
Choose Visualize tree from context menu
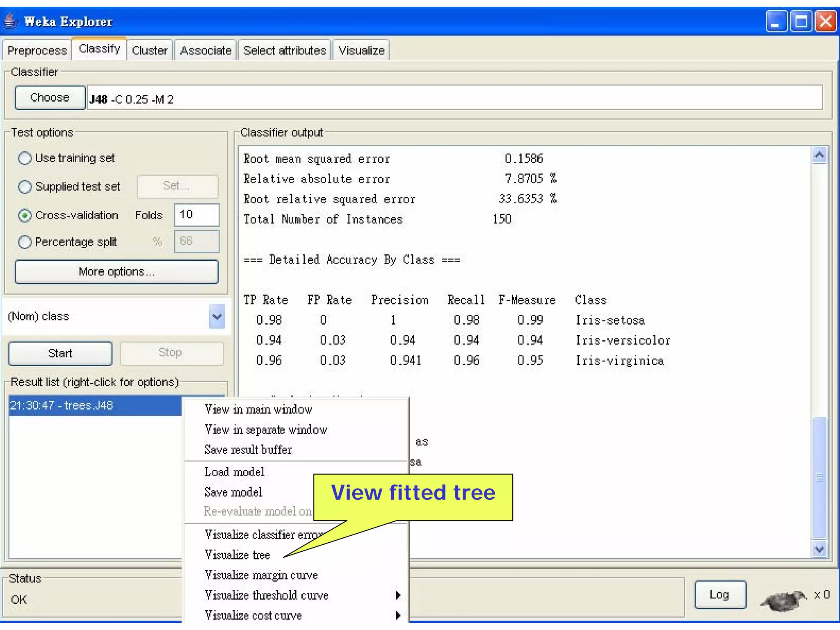(x=237, y=555)
